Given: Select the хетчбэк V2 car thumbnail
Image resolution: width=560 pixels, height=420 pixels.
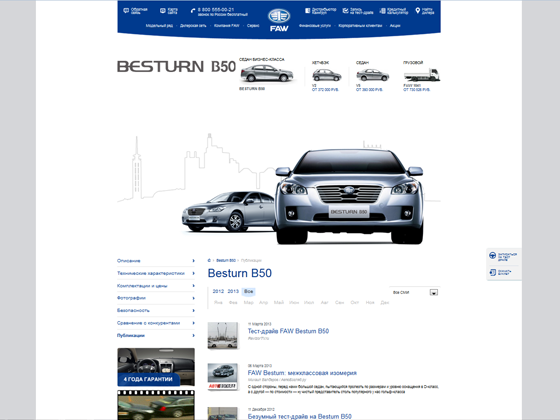Looking at the screenshot, I should pos(326,75).
